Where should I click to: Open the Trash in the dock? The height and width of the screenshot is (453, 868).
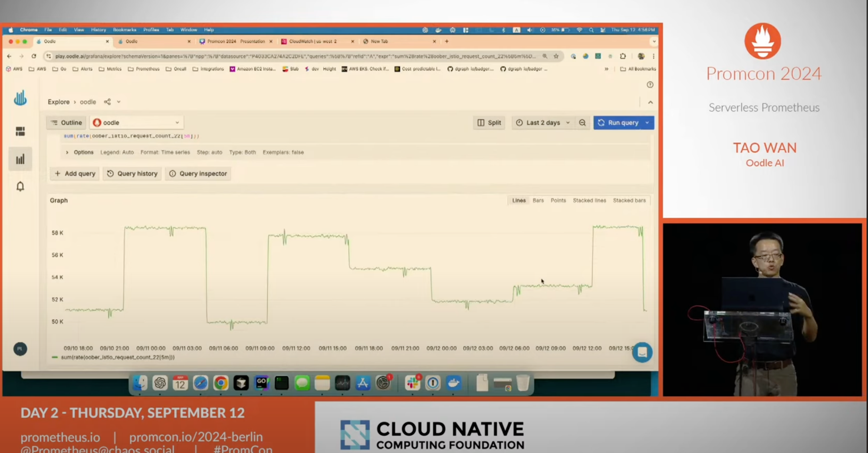523,383
